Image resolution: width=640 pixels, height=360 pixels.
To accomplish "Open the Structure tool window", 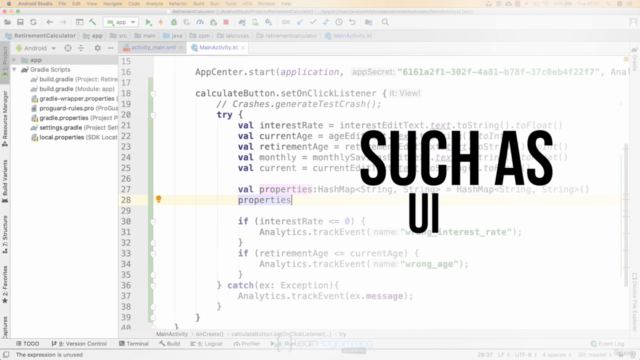I will (5, 235).
